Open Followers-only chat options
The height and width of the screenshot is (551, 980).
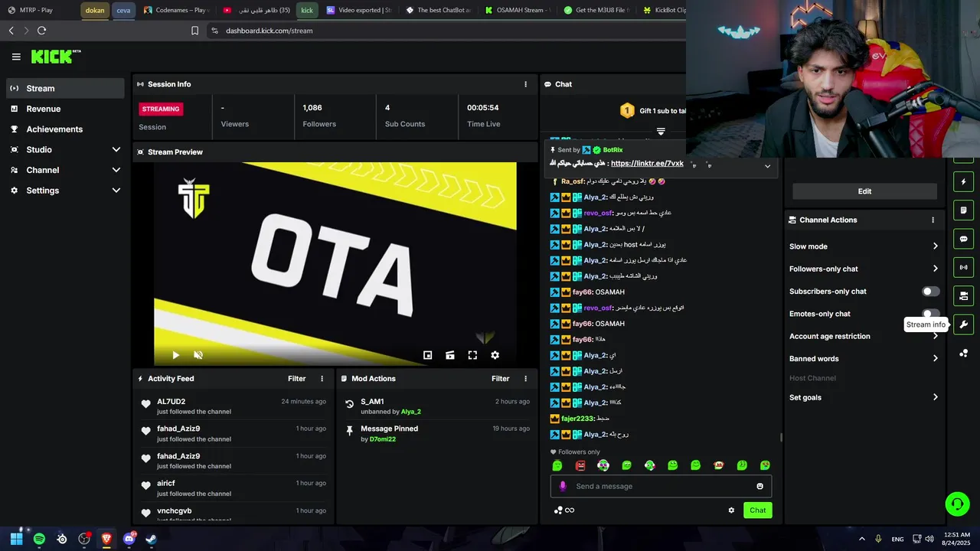tap(864, 269)
